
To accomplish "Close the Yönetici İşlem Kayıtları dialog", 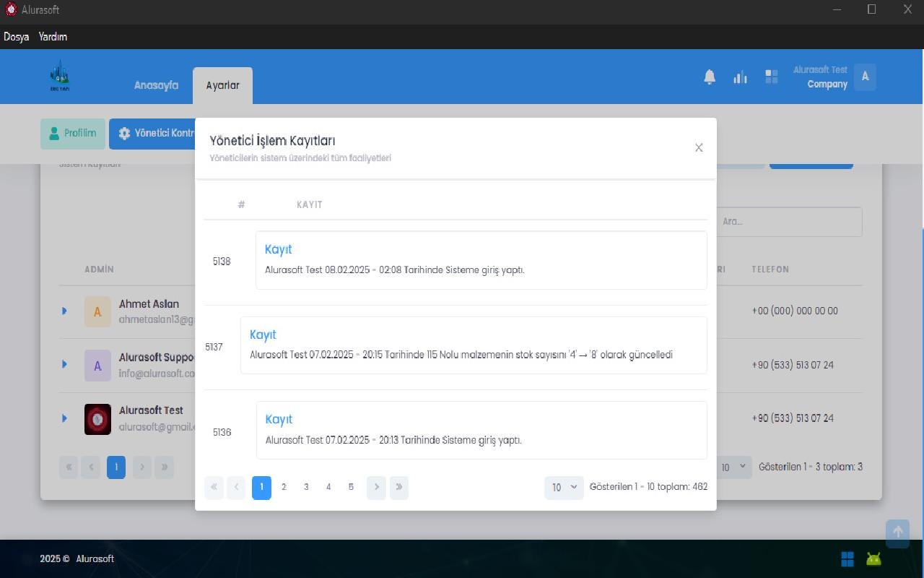I will tap(699, 147).
